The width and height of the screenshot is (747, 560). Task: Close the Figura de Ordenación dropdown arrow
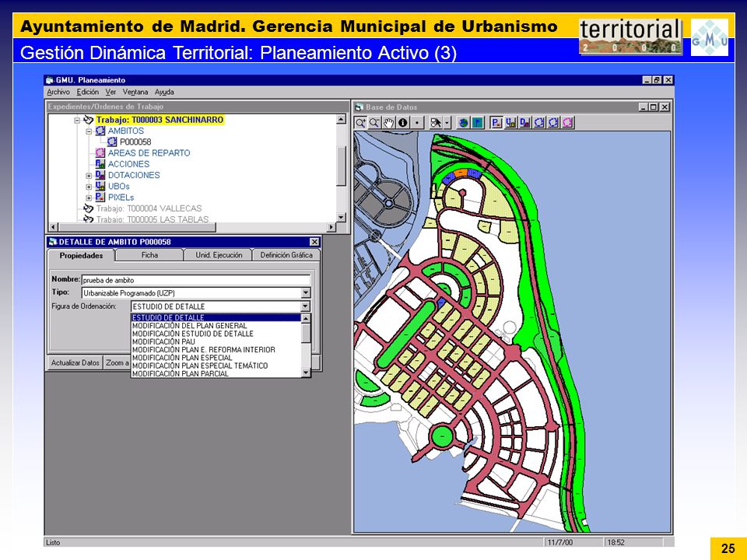click(x=306, y=306)
